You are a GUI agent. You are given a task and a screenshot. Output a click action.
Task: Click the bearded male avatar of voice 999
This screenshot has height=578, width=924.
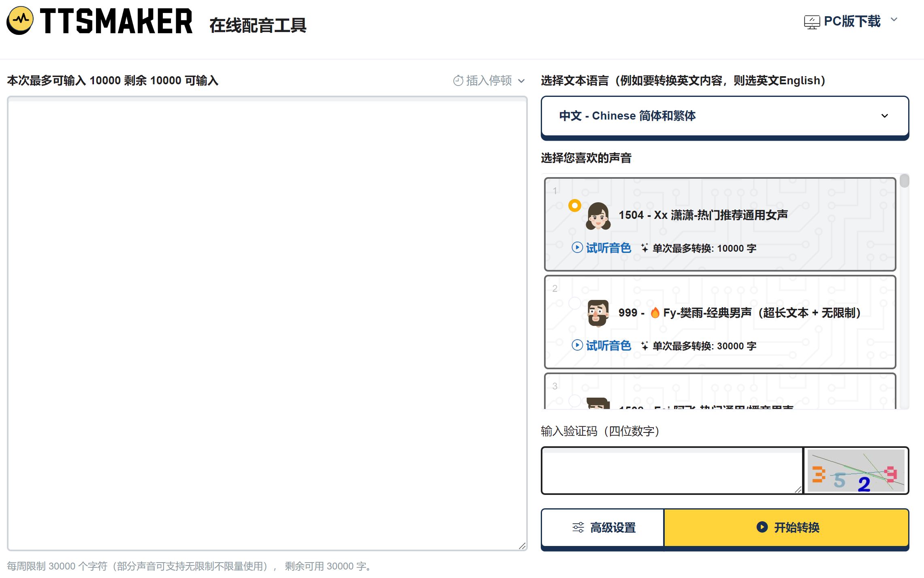click(x=598, y=313)
